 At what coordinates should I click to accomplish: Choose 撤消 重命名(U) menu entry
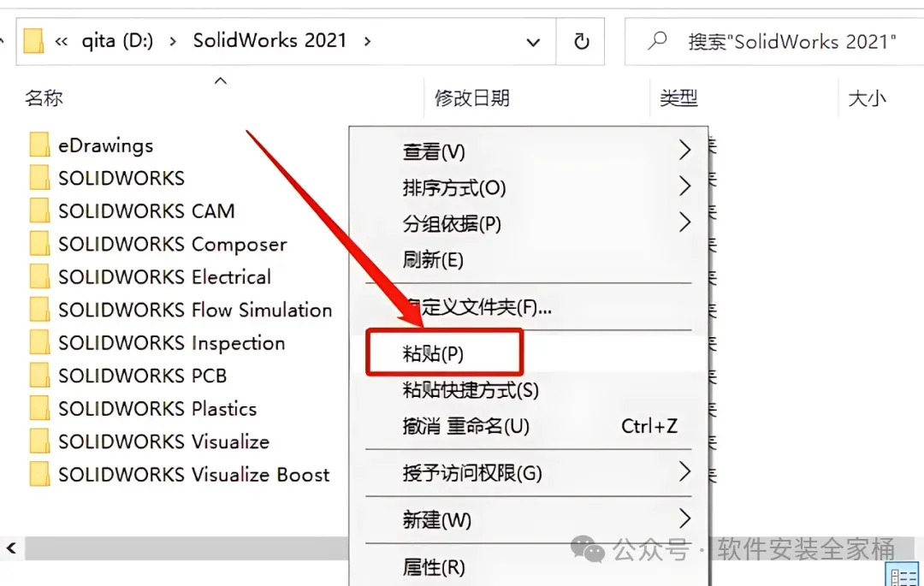529,425
